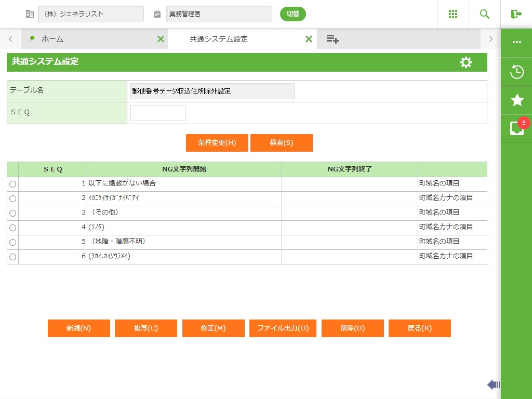This screenshot has width=532, height=399.
Task: Click the search magnifier icon
Action: pyautogui.click(x=484, y=14)
